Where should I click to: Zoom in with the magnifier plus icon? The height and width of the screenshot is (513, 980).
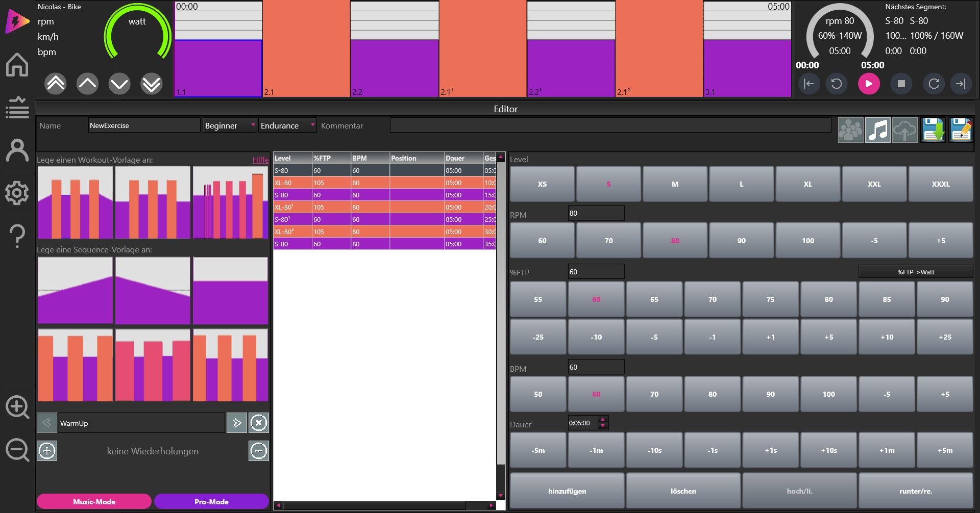17,407
